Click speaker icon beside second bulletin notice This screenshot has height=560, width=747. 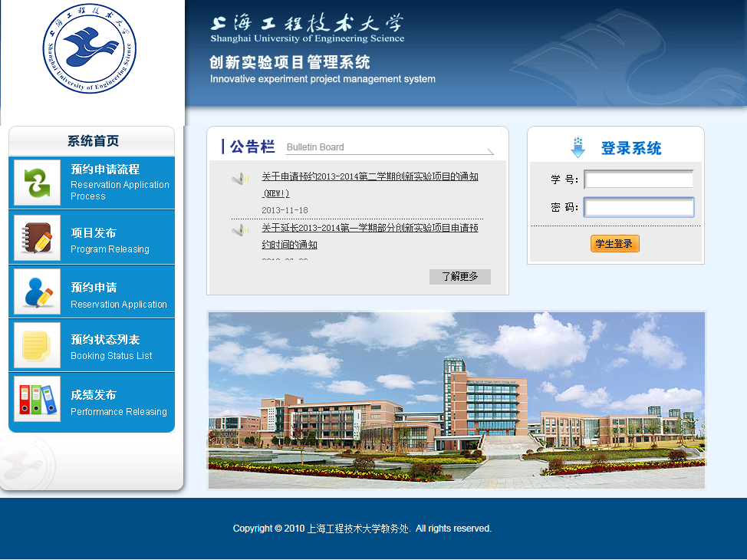pyautogui.click(x=241, y=229)
